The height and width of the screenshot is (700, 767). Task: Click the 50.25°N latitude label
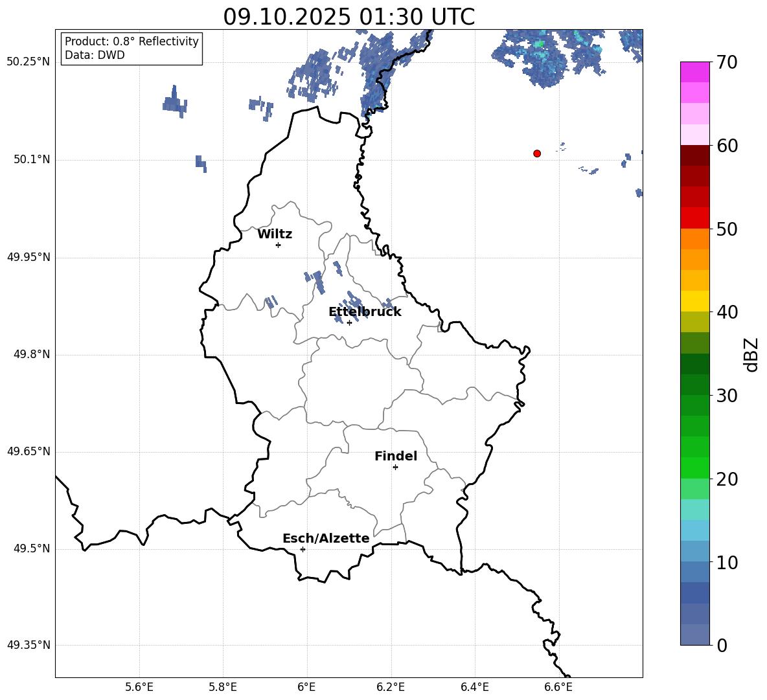[29, 62]
